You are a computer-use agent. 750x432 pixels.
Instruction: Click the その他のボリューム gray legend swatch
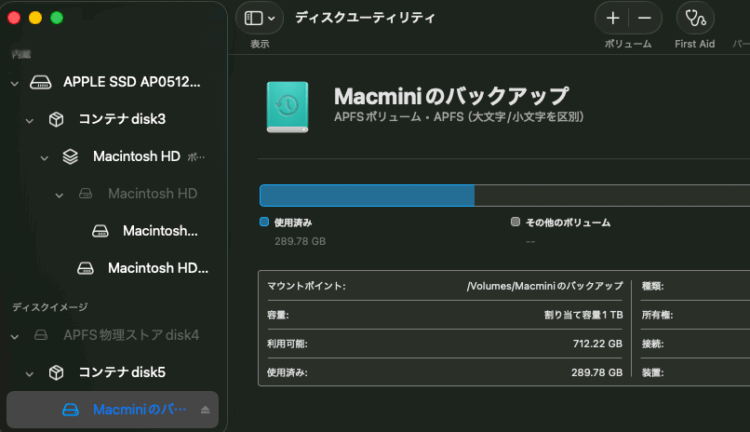tap(515, 222)
